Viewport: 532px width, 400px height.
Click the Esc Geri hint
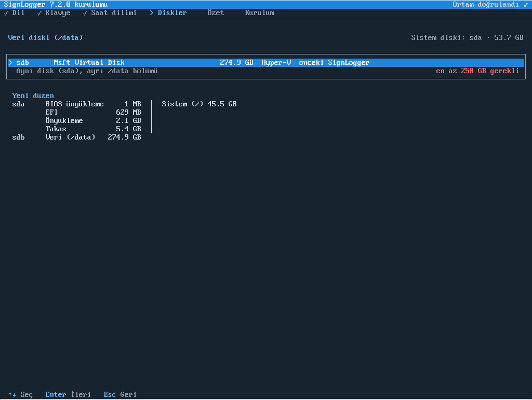click(120, 394)
